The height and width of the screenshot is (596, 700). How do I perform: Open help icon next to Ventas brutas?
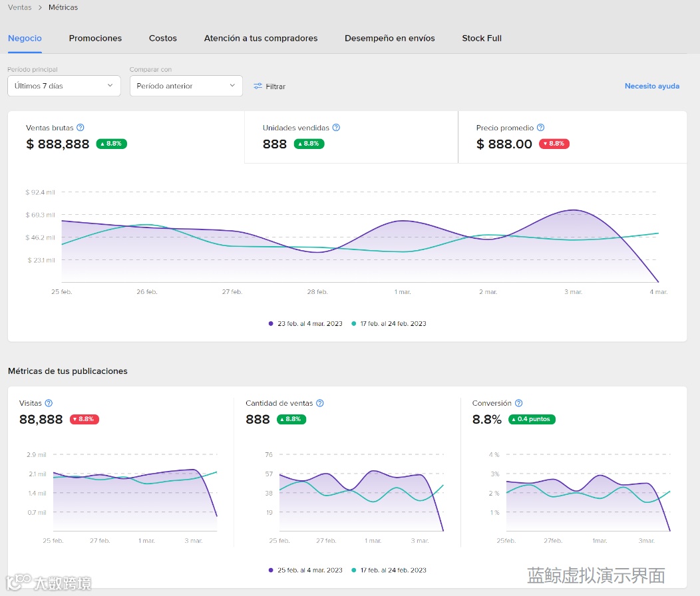point(81,128)
